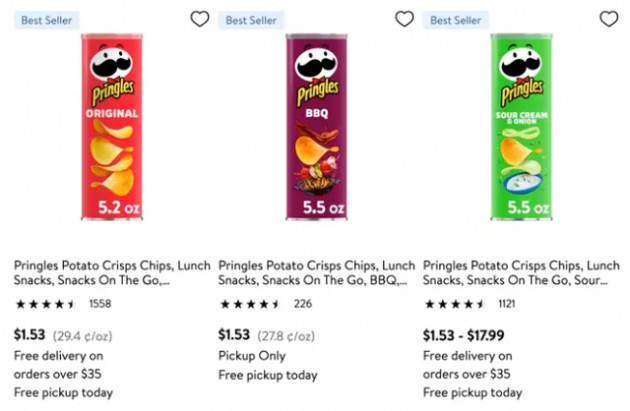Click the $1.53 price at 27.8 ¢/oz
The image size is (630, 411).
coord(234,335)
